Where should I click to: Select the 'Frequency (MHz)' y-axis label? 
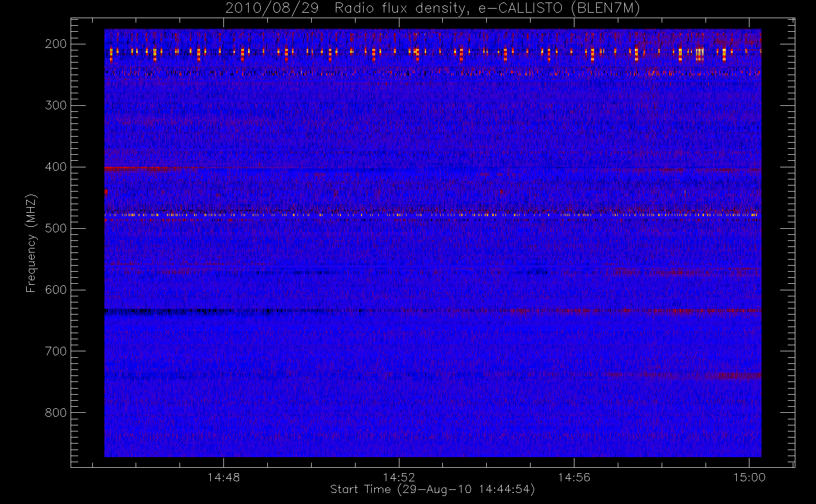(31, 243)
